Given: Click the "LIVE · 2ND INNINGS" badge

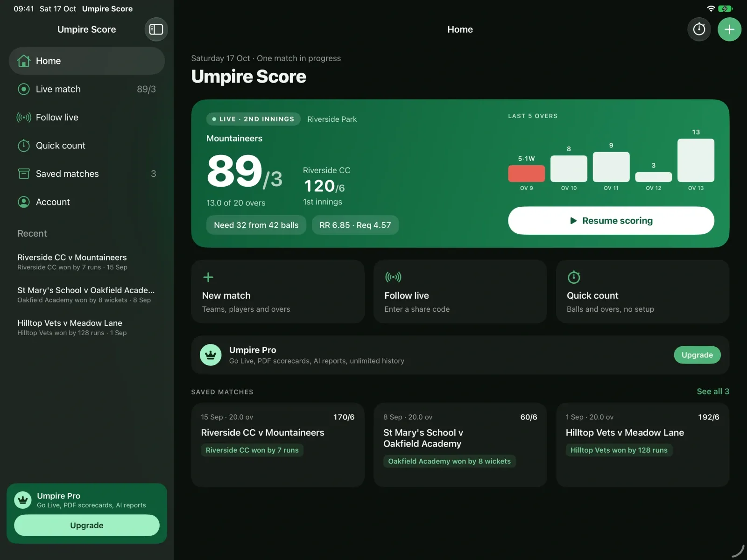Looking at the screenshot, I should (x=254, y=119).
